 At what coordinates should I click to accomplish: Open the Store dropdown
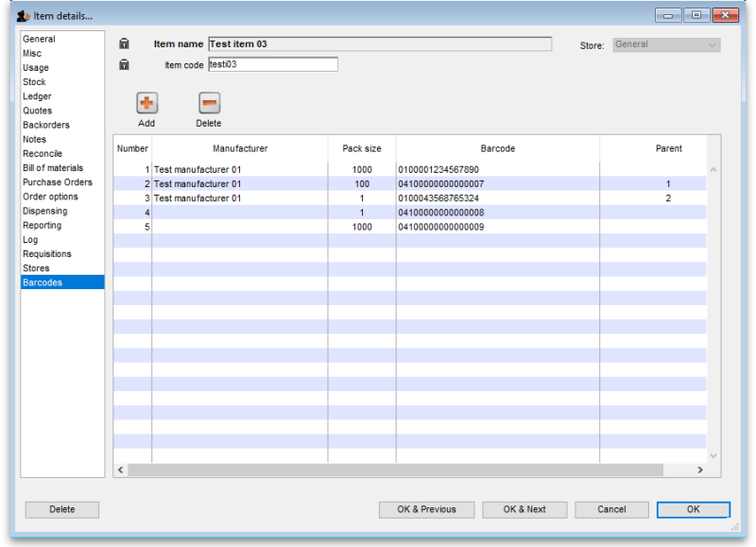tap(664, 43)
